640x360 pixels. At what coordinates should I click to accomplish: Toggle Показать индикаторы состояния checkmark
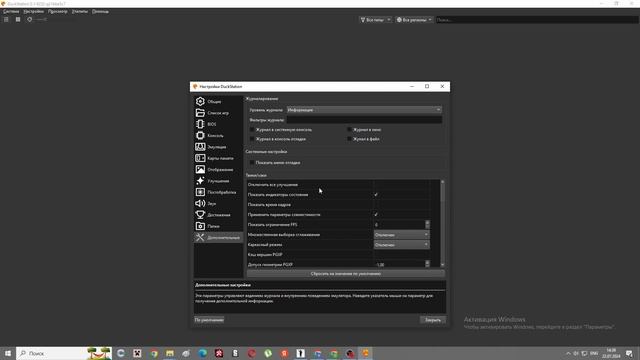(x=376, y=195)
